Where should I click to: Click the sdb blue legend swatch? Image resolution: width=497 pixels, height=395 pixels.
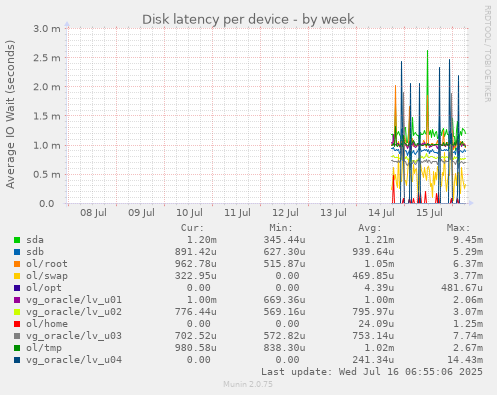pyautogui.click(x=17, y=252)
